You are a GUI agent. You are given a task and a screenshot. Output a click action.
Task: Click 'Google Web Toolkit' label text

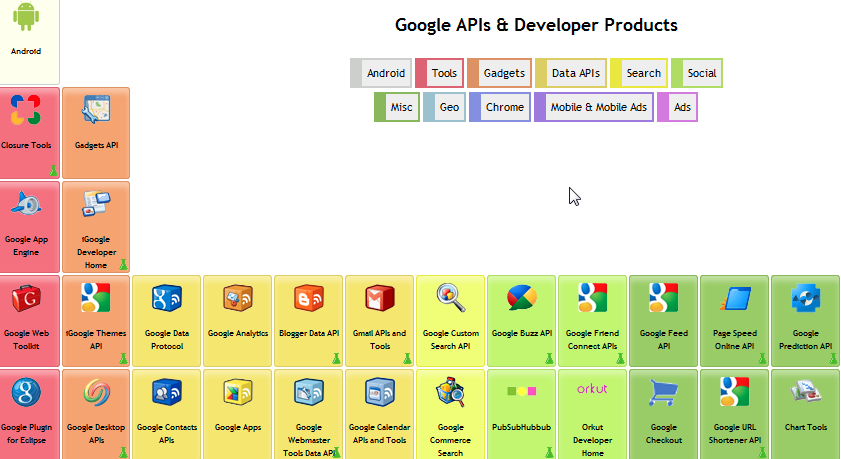click(26, 339)
